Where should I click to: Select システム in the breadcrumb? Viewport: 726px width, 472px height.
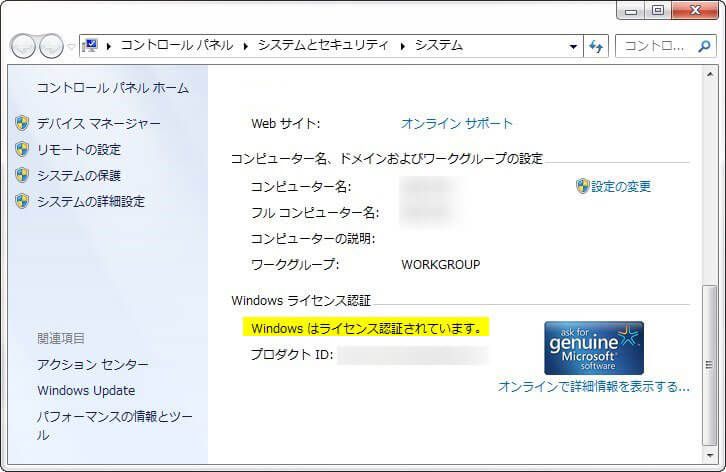(438, 45)
